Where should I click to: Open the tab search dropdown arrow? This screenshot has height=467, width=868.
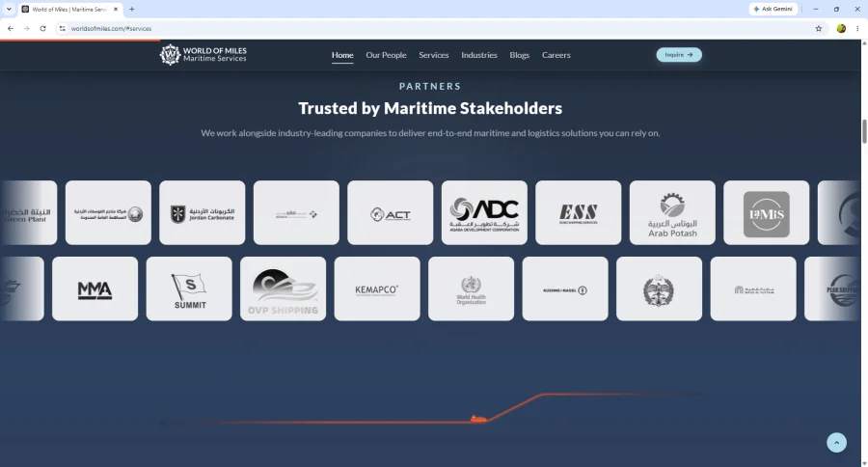9,9
